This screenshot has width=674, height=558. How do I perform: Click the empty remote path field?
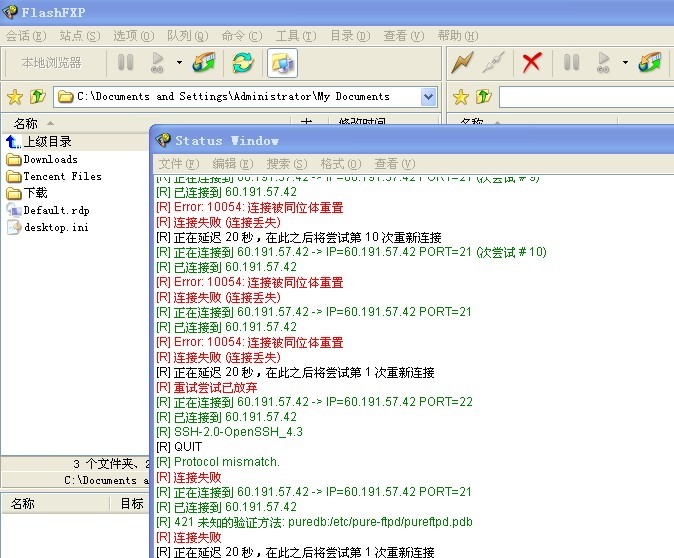pos(586,97)
